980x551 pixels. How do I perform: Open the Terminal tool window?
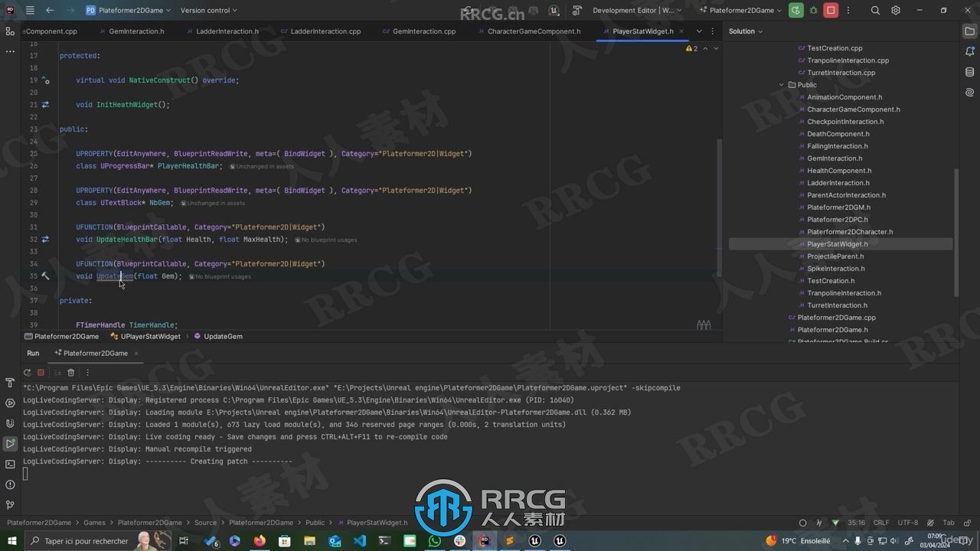coord(10,464)
